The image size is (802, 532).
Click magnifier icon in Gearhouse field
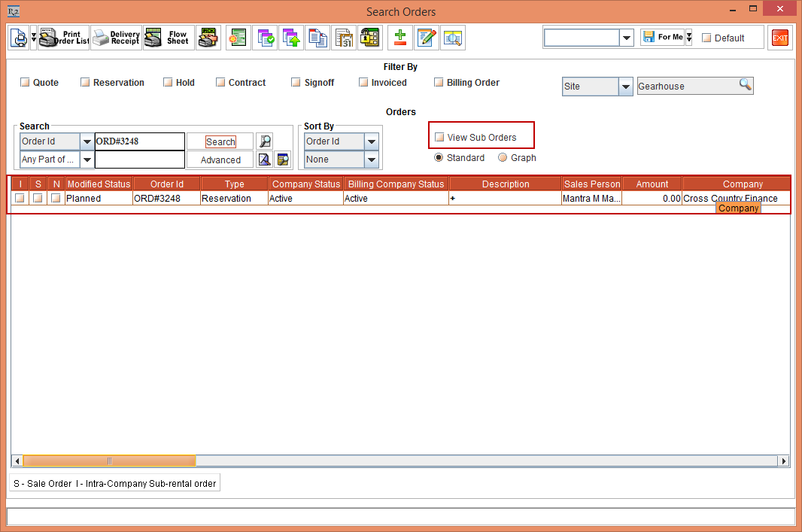(x=745, y=85)
